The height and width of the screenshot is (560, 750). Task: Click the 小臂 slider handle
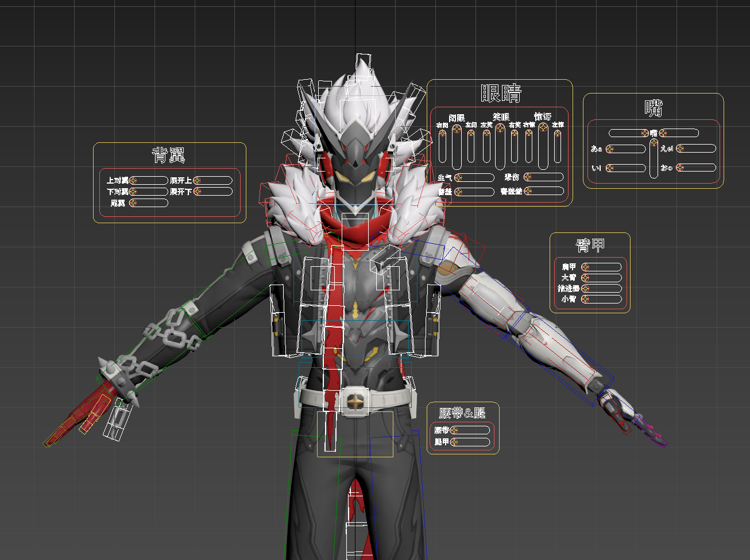click(x=585, y=299)
